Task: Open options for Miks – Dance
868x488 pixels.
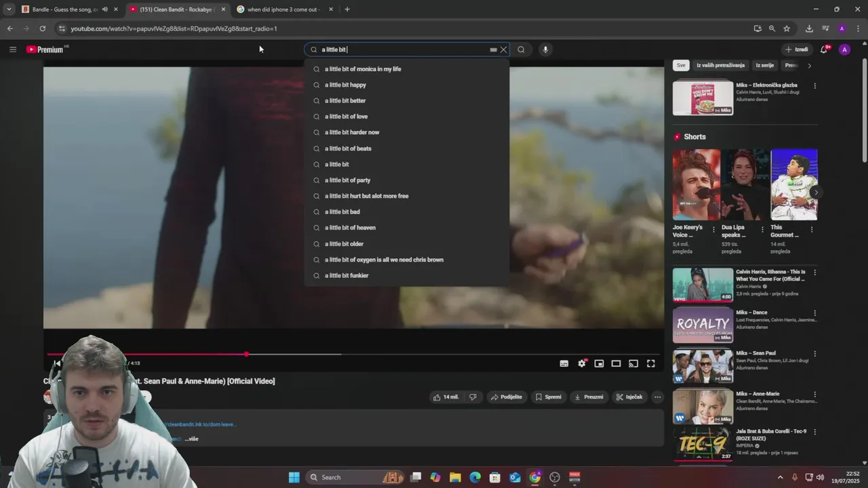Action: tap(815, 314)
